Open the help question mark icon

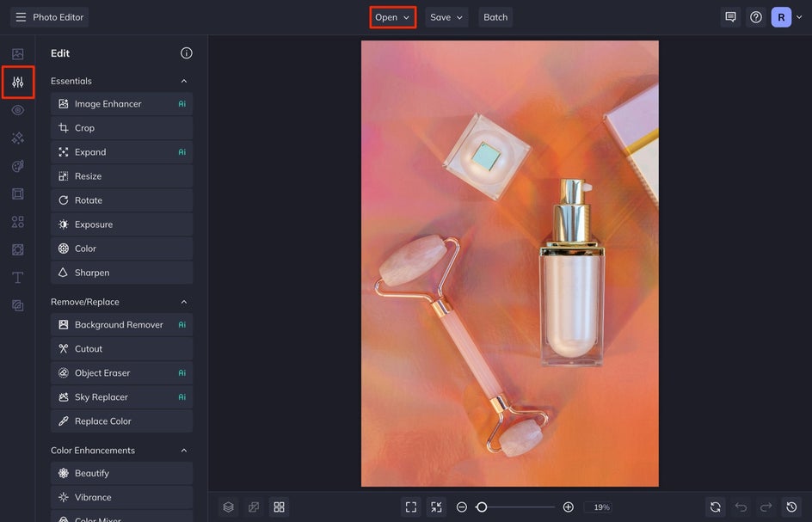click(x=756, y=17)
